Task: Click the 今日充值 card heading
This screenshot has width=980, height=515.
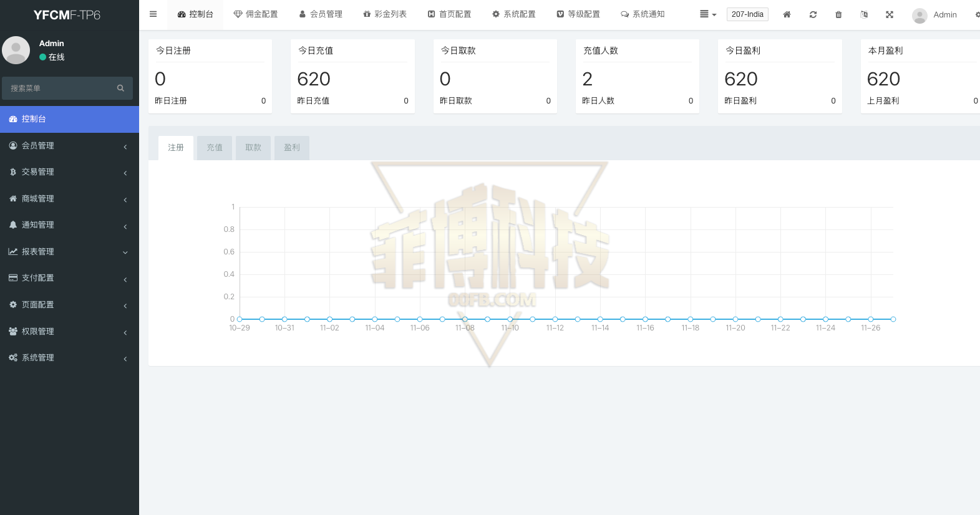Action: click(316, 51)
